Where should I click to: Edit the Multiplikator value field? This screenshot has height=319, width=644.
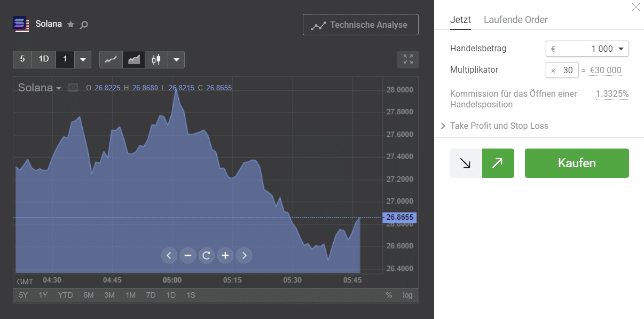tap(562, 70)
